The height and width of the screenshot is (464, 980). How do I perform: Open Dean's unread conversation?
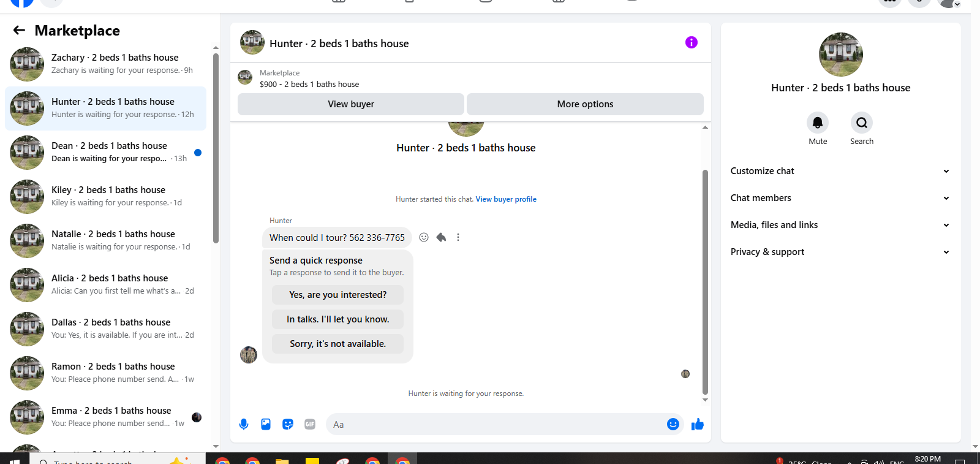105,153
